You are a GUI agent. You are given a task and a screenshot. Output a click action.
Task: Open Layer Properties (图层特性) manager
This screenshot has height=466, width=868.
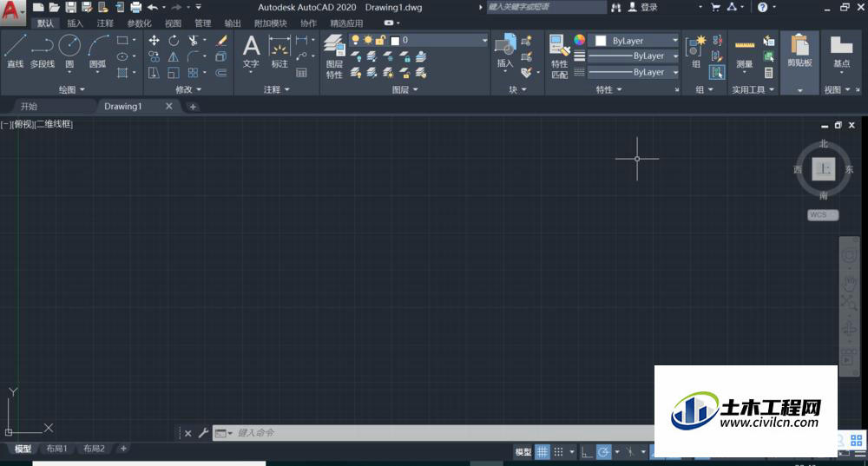pos(334,56)
